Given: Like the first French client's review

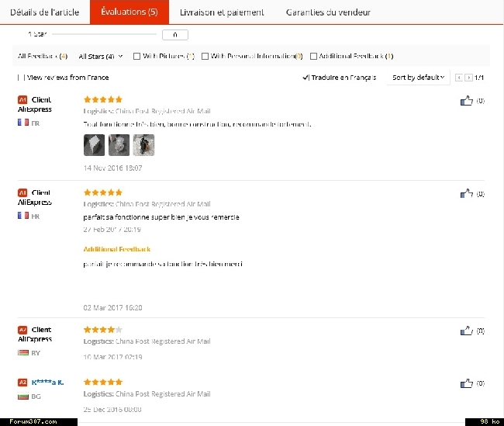Looking at the screenshot, I should coord(466,101).
